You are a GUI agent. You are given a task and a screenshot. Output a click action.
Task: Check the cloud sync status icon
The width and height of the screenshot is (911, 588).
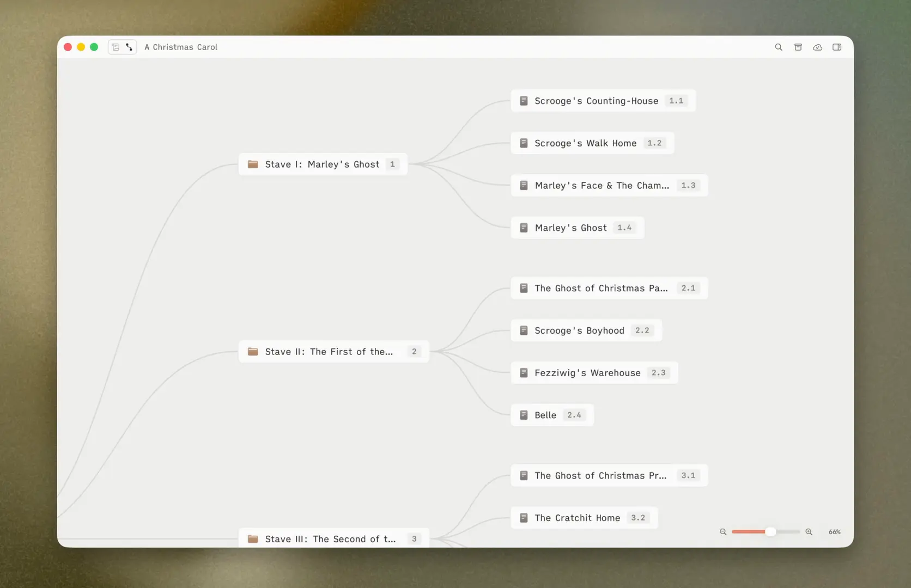(x=817, y=47)
